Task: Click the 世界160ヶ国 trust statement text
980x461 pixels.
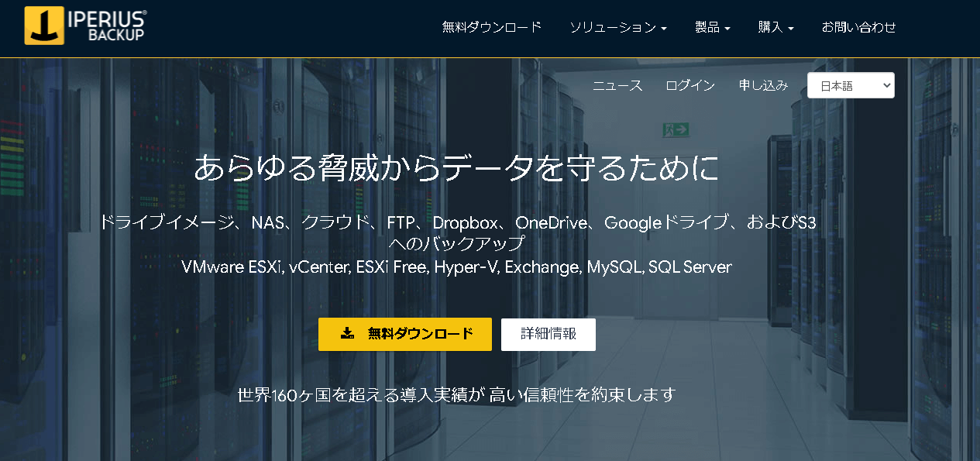Action: coord(455,394)
